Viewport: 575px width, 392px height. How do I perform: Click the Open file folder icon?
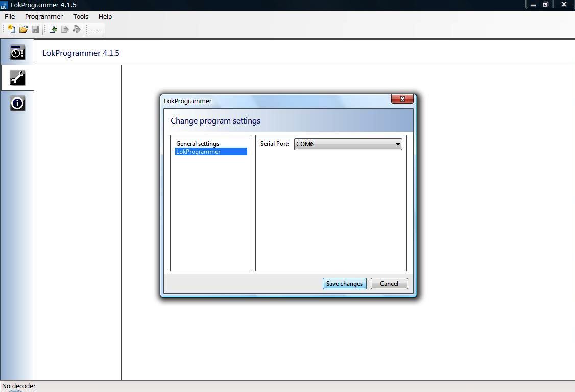point(23,29)
